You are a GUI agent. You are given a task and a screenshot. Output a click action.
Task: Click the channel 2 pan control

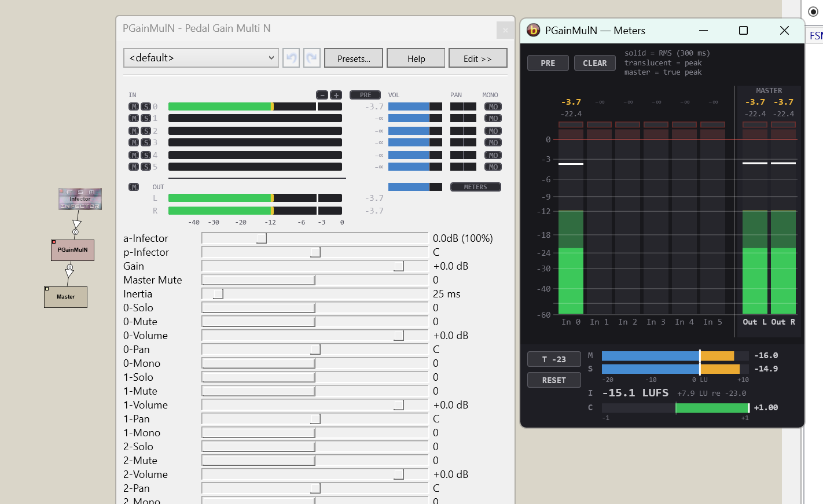(x=463, y=131)
